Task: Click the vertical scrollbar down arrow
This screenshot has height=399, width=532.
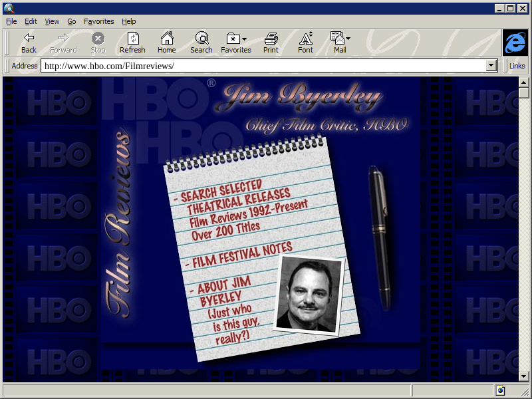Action: point(524,376)
